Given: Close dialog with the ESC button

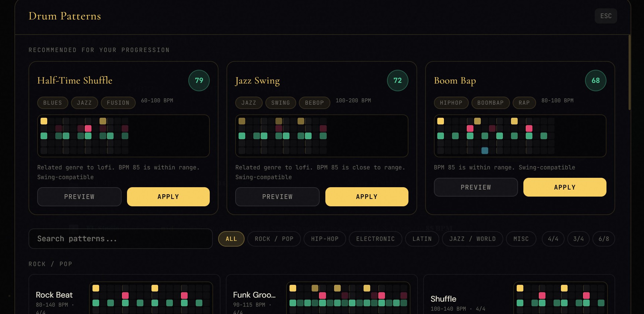Looking at the screenshot, I should pyautogui.click(x=606, y=16).
